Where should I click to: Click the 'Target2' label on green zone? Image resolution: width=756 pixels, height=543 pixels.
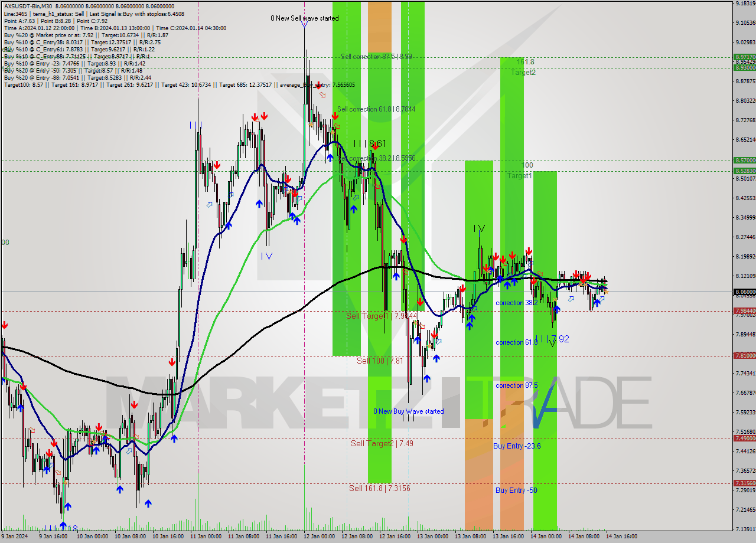click(523, 73)
